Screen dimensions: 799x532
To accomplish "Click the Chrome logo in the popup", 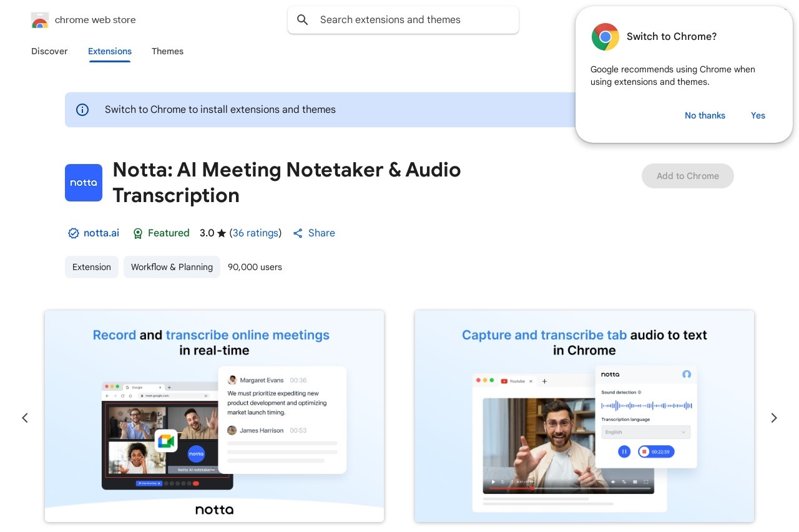I will pos(605,37).
